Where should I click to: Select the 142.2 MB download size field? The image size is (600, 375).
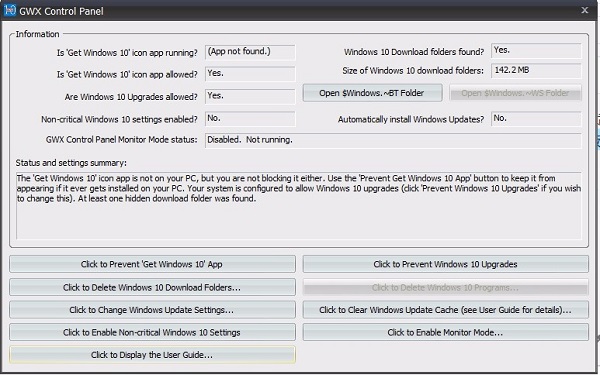click(x=536, y=70)
